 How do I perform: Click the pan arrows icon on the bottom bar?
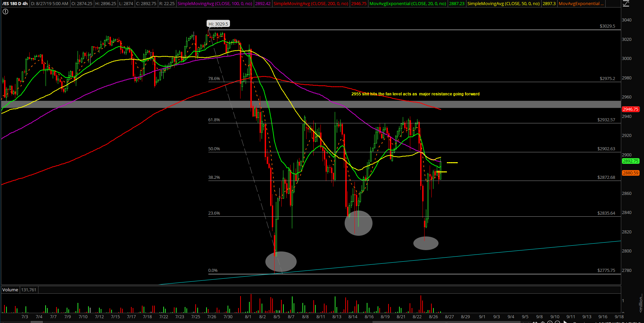click(535, 322)
